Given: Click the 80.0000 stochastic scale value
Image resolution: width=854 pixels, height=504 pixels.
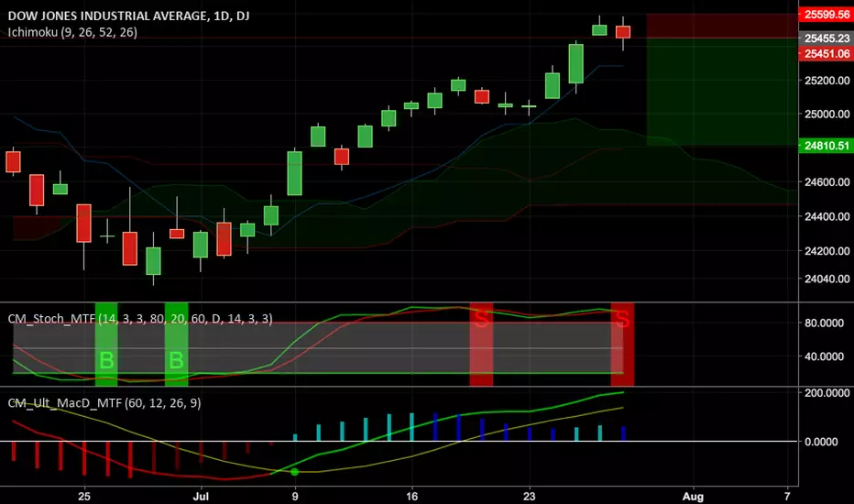Looking at the screenshot, I should (824, 323).
